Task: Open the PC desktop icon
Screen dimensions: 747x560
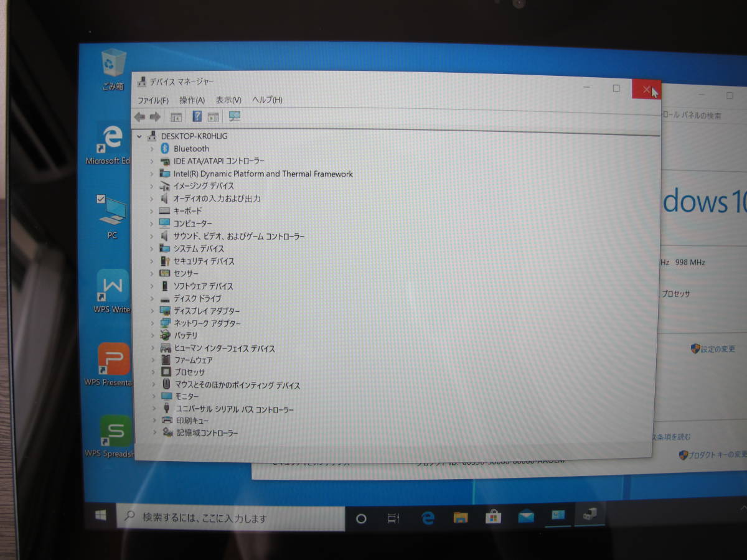Action: point(112,218)
